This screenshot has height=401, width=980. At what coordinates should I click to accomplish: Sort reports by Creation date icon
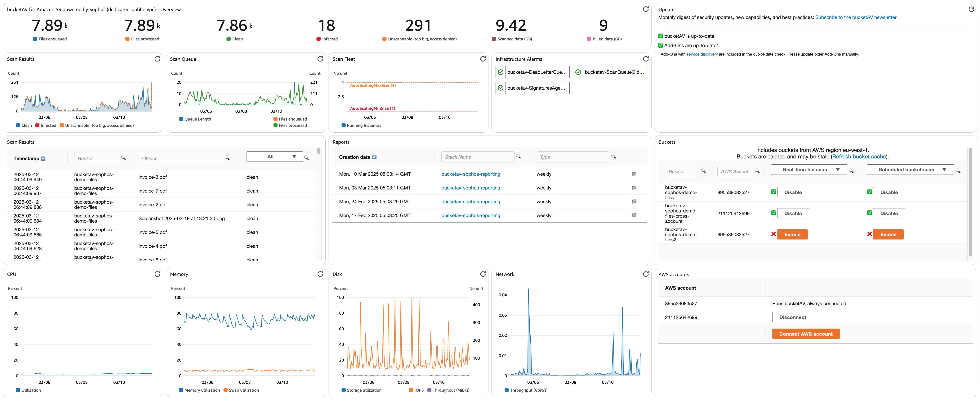pyautogui.click(x=374, y=157)
